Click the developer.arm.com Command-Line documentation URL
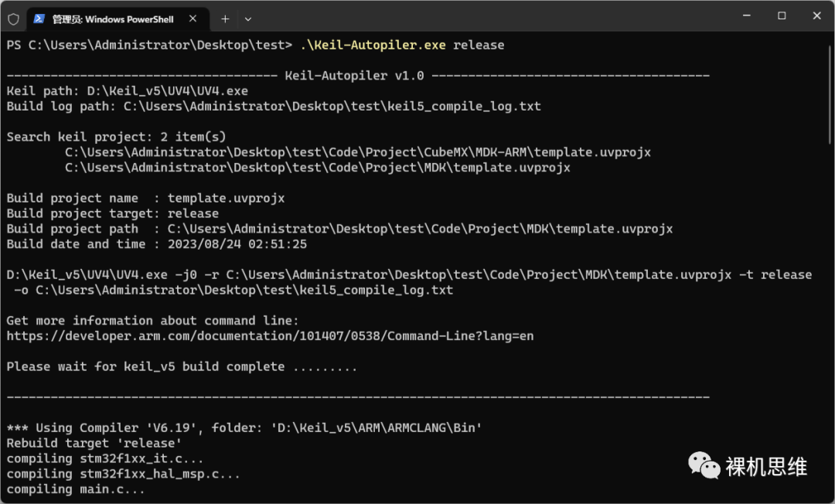 (x=270, y=335)
